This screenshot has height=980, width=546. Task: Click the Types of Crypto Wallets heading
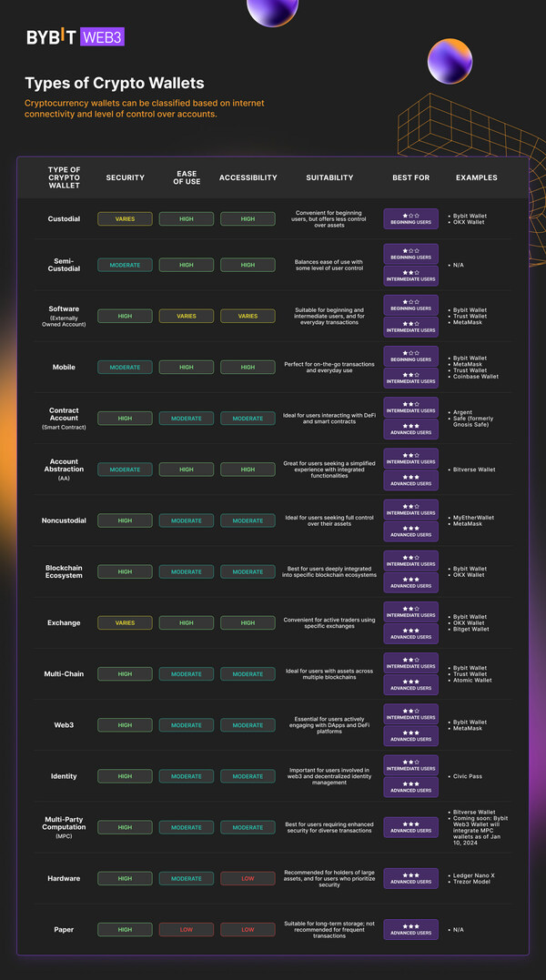pyautogui.click(x=114, y=85)
